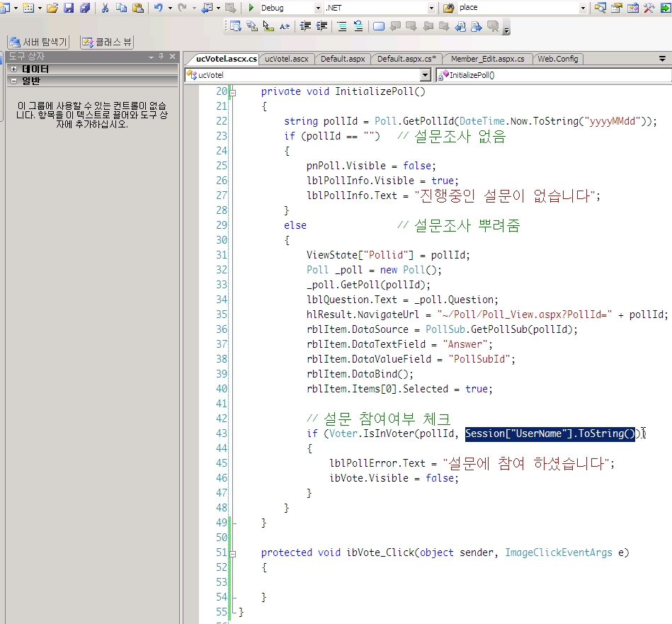Increase the line indent
672x624 pixels.
click(321, 27)
